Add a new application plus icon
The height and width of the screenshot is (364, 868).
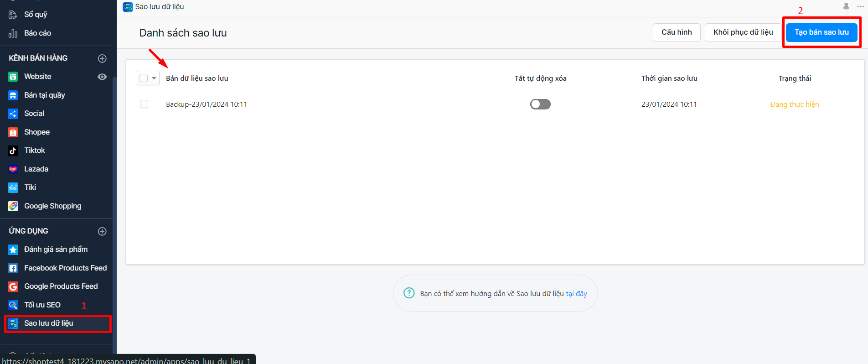click(x=102, y=231)
